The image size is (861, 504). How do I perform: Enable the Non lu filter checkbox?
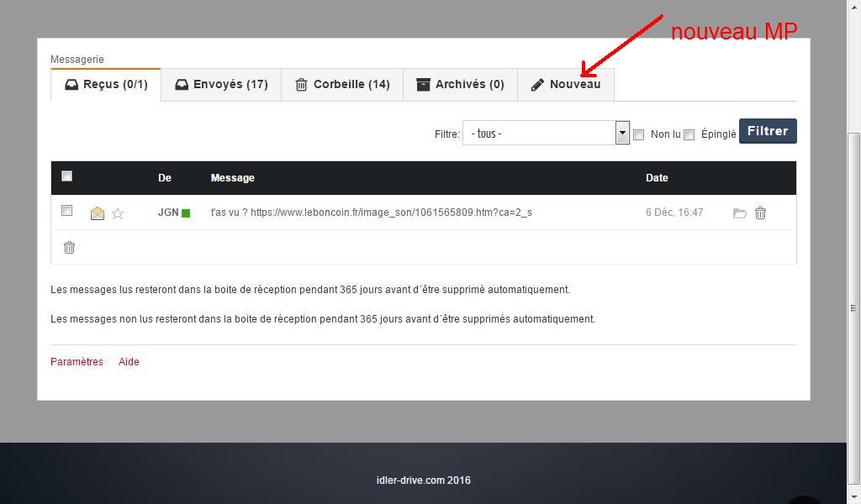(x=638, y=134)
